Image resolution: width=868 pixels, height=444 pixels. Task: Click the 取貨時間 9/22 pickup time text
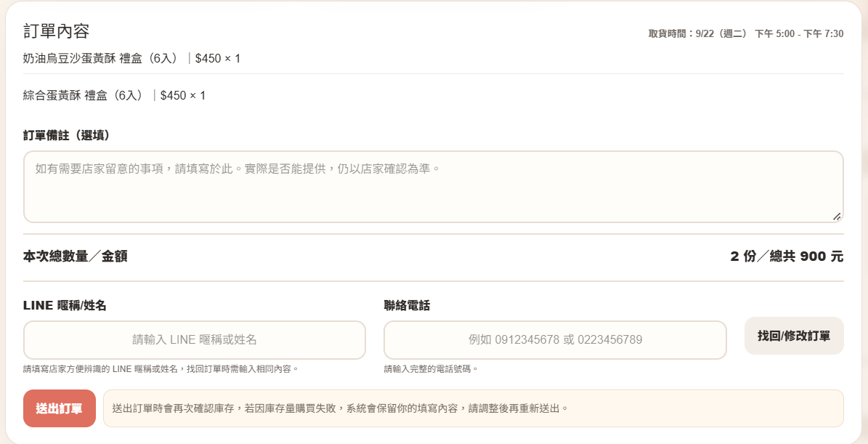pos(746,33)
